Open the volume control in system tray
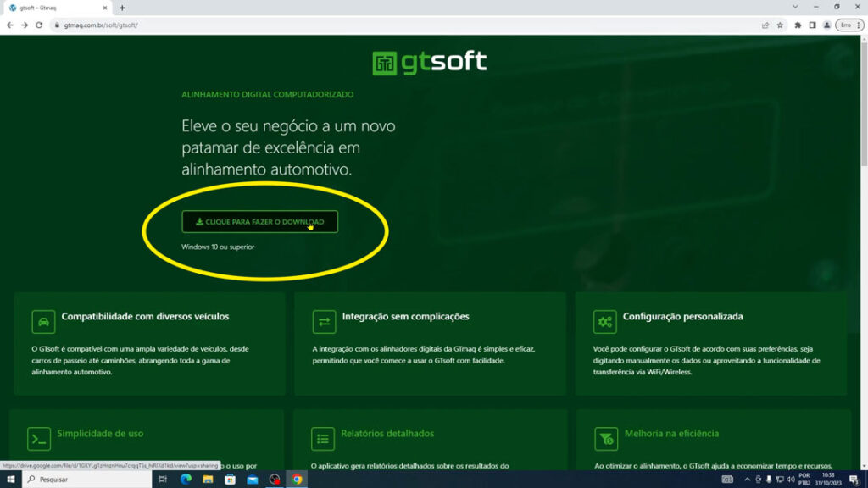Image resolution: width=868 pixels, height=488 pixels. [791, 480]
